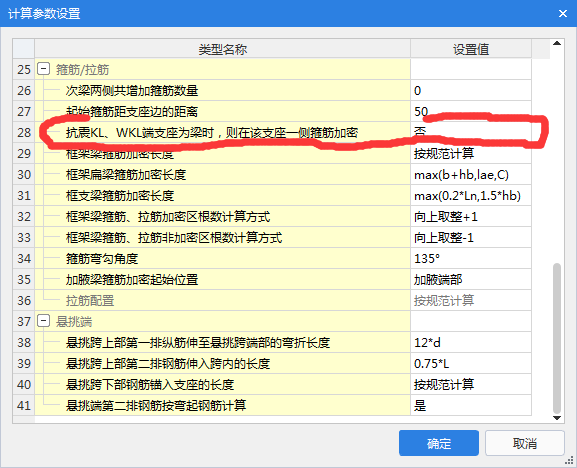Click row number 34

click(x=24, y=258)
